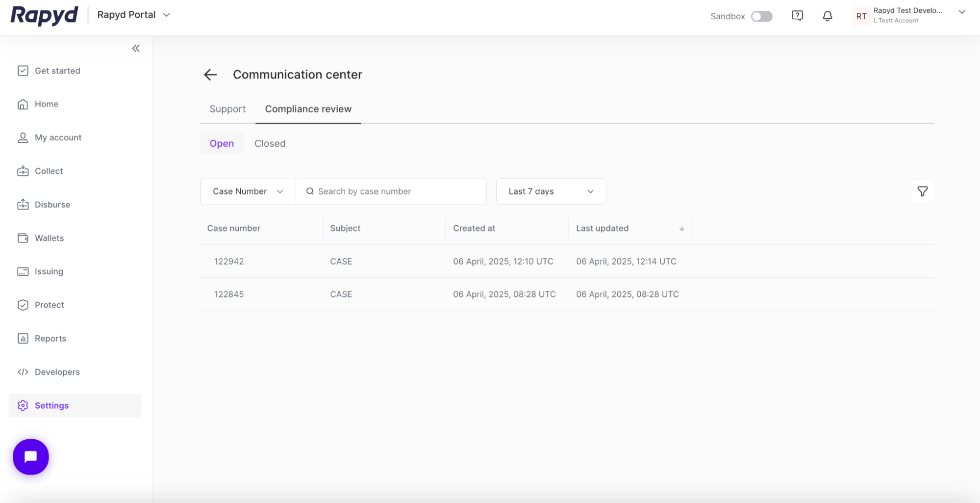Viewport: 980px width, 503px height.
Task: Click 06 April, 2025, 12:14 UTC cell
Action: [626, 261]
